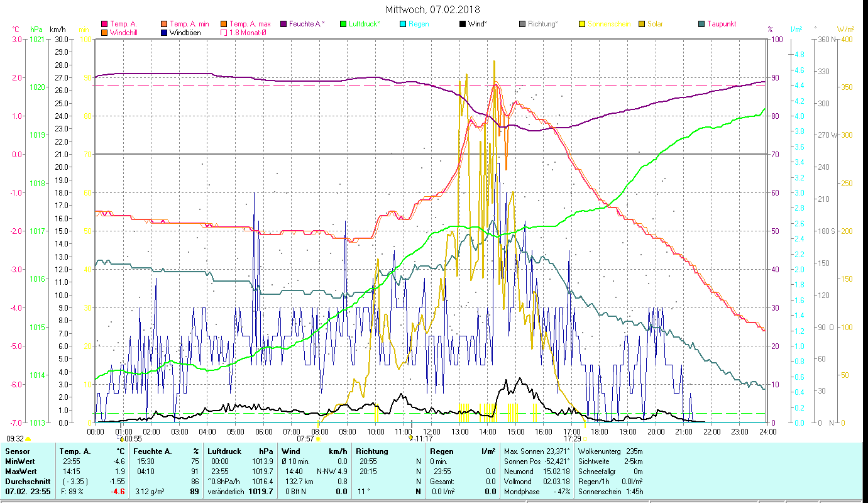Click the °C axis unit label at top left
The image size is (868, 503).
16,30
